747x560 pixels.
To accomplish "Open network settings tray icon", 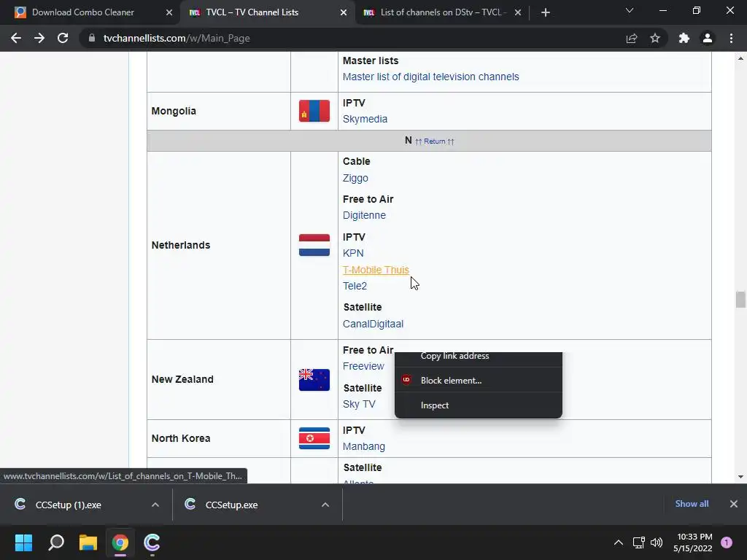I will click(638, 542).
